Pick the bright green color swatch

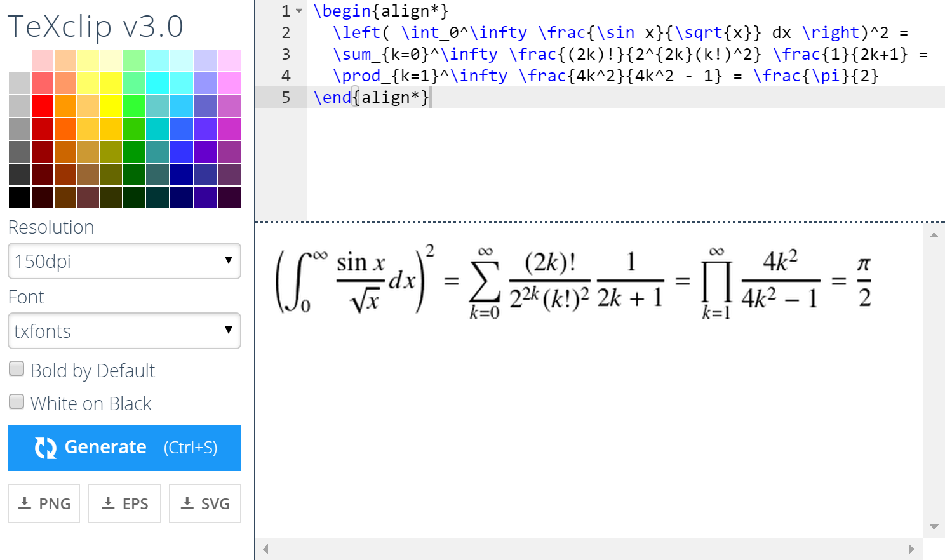[134, 106]
